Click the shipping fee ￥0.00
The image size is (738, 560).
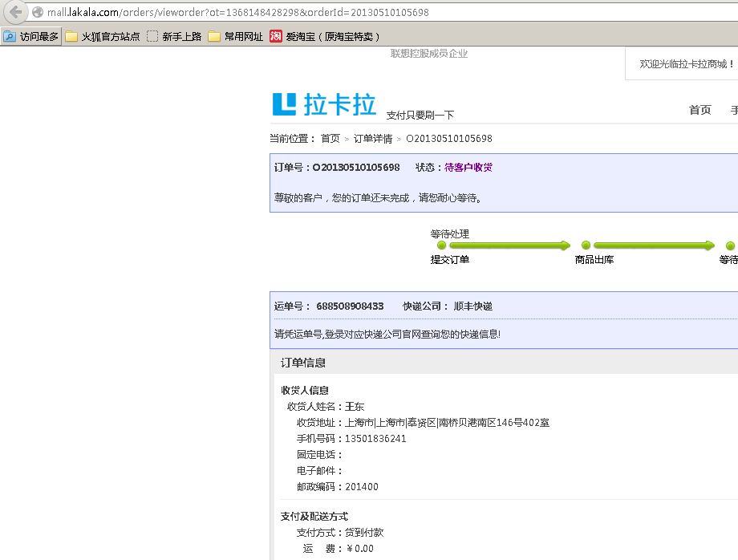pyautogui.click(x=360, y=549)
